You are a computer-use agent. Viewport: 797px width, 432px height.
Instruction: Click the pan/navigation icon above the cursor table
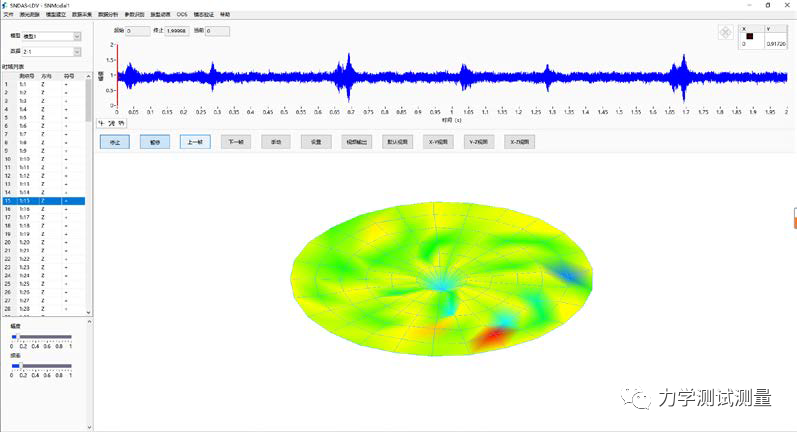coord(725,33)
